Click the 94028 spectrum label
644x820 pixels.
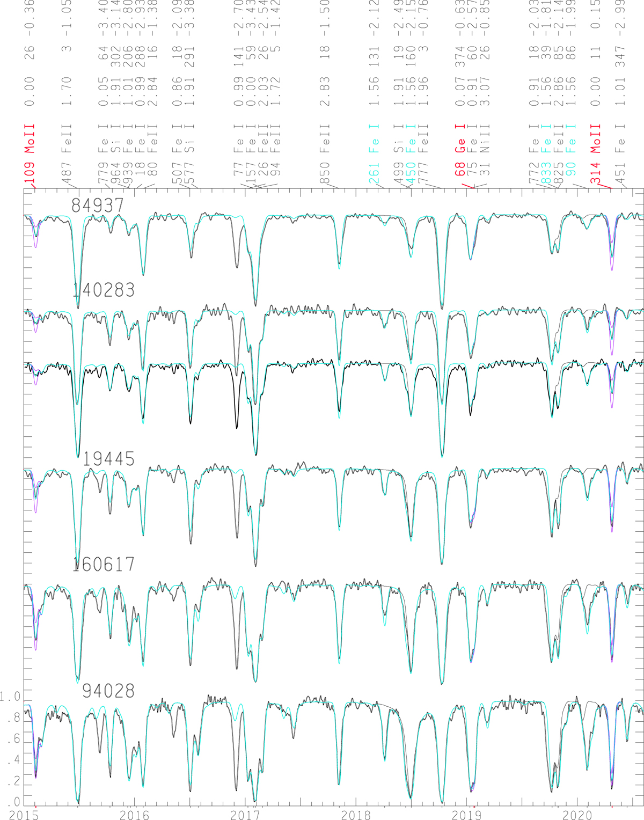coord(108,691)
